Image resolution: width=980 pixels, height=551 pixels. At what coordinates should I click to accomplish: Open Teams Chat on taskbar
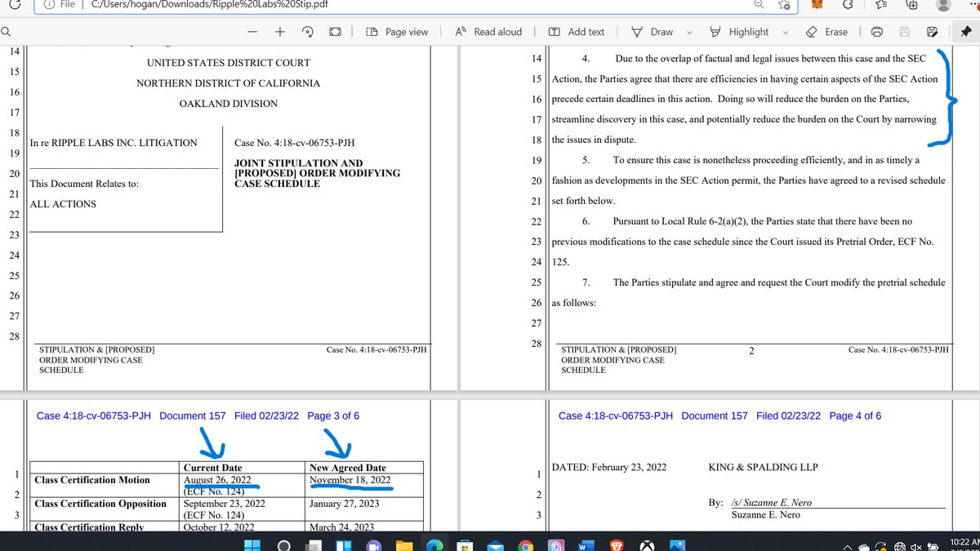click(374, 545)
